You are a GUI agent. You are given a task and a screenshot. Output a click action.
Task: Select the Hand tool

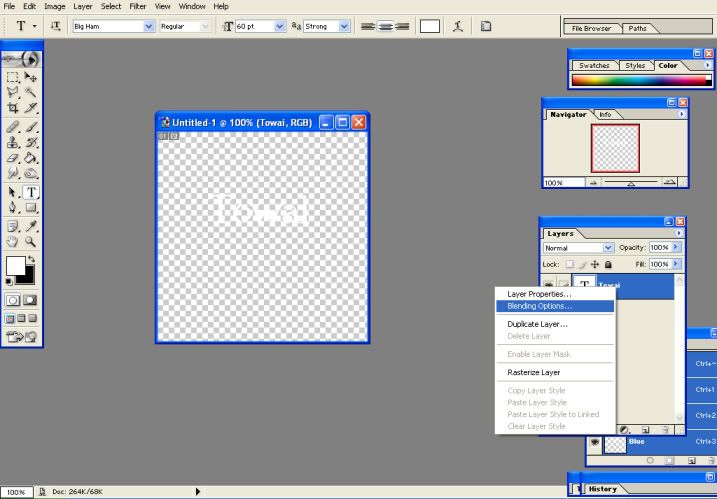13,241
